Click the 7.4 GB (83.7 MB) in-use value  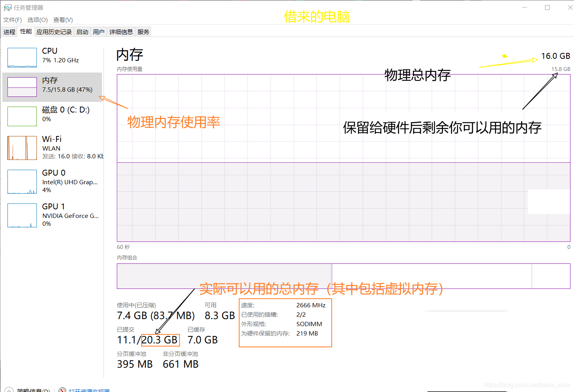[156, 316]
